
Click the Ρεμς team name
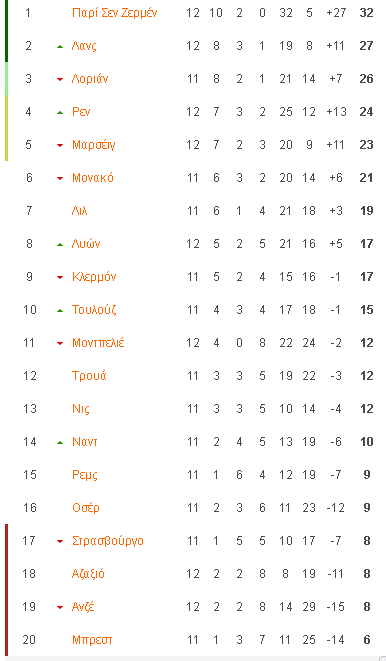[x=85, y=475]
